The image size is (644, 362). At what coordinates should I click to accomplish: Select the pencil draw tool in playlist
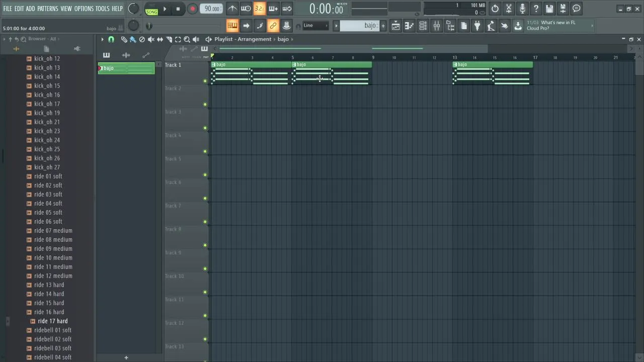coord(124,39)
